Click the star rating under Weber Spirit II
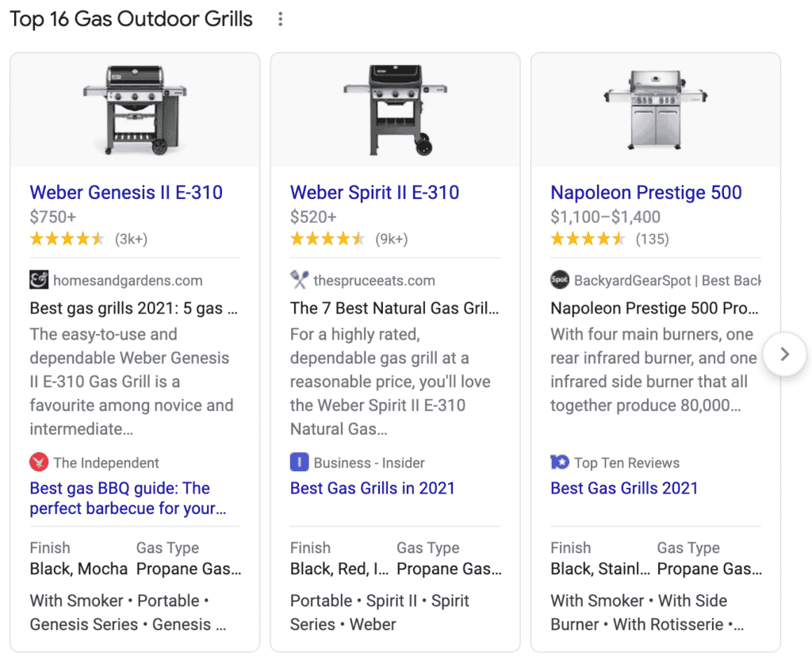 tap(327, 238)
